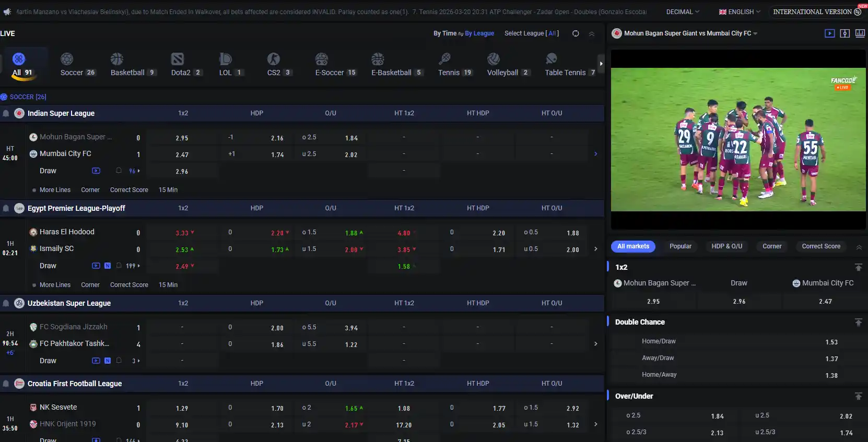This screenshot has height=442, width=868.
Task: Open neutral ground badge on Ismaily match
Action: (x=108, y=266)
